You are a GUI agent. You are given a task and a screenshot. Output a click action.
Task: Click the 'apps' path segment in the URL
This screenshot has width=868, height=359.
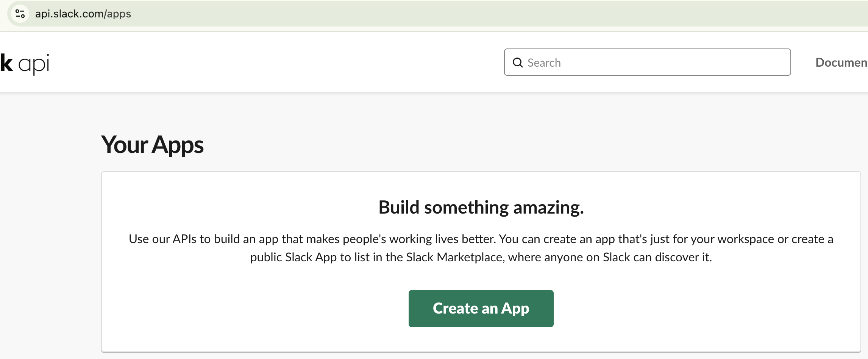[119, 14]
